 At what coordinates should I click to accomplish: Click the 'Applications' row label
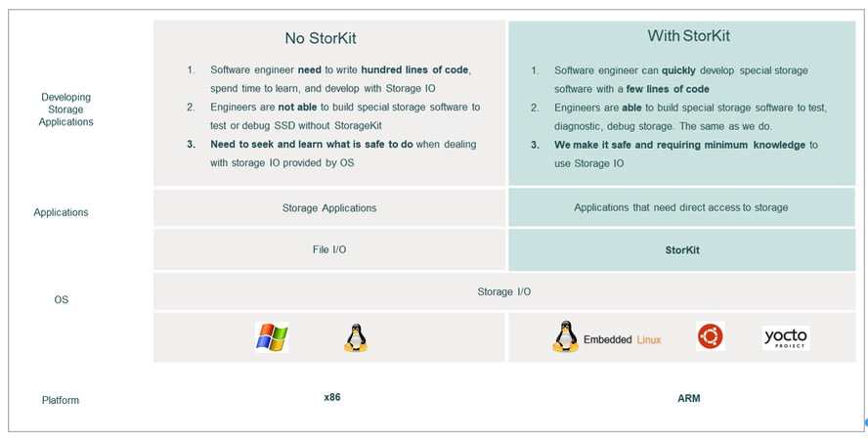coord(61,212)
